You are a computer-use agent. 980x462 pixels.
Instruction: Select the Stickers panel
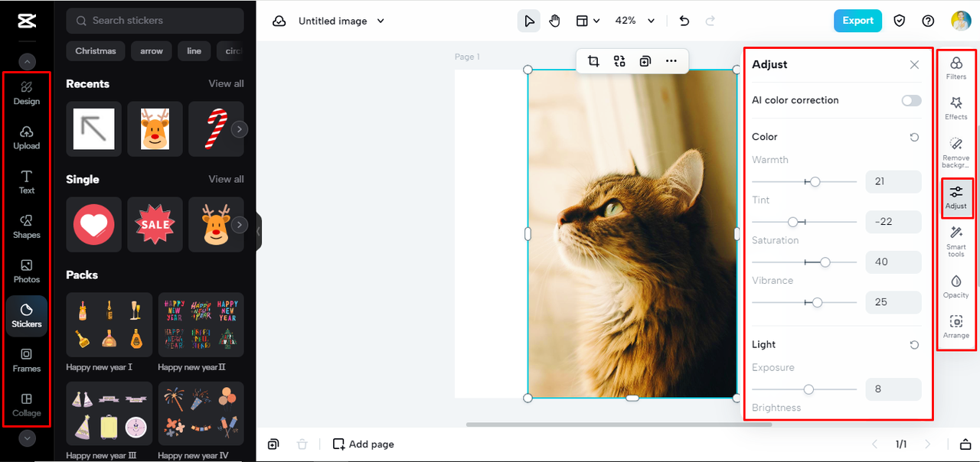(x=27, y=316)
